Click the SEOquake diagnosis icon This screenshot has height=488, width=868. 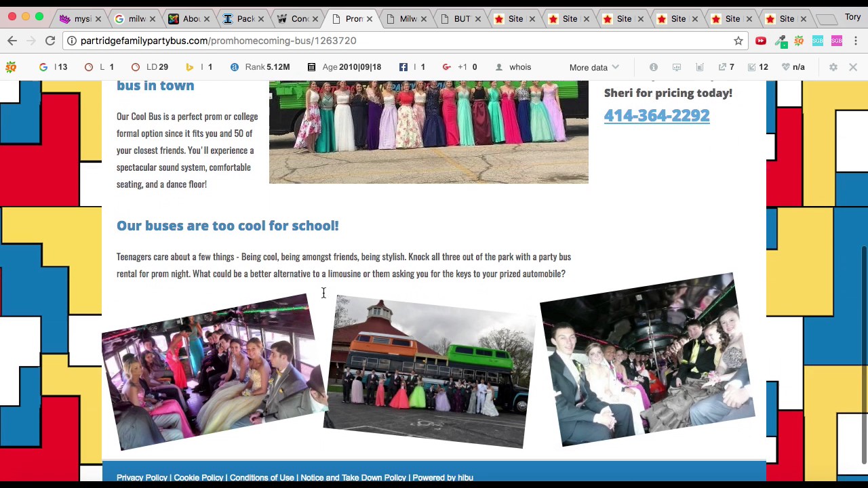[677, 67]
